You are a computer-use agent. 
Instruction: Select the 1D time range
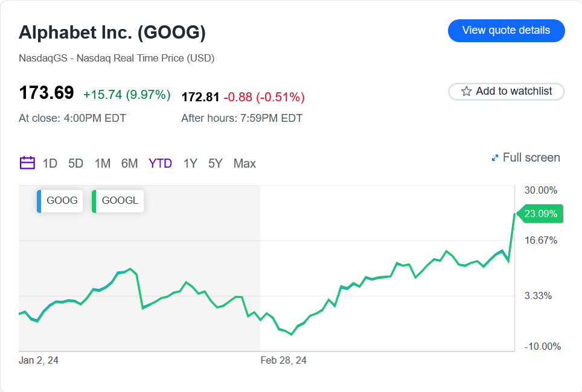pyautogui.click(x=50, y=163)
